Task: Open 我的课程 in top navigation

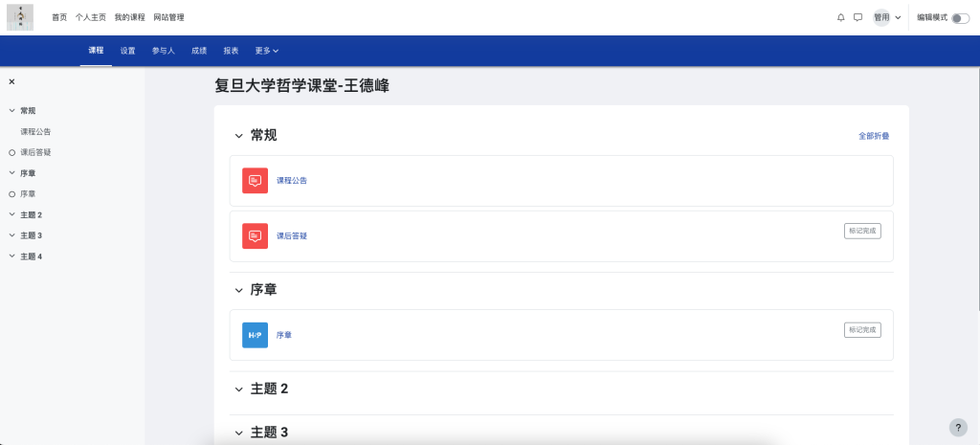Action: click(x=129, y=17)
